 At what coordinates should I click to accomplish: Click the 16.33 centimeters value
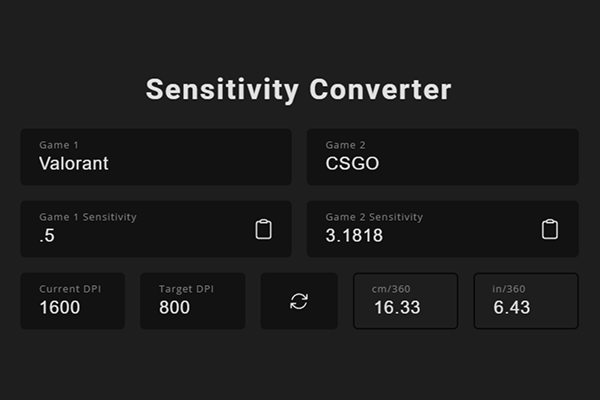click(397, 308)
